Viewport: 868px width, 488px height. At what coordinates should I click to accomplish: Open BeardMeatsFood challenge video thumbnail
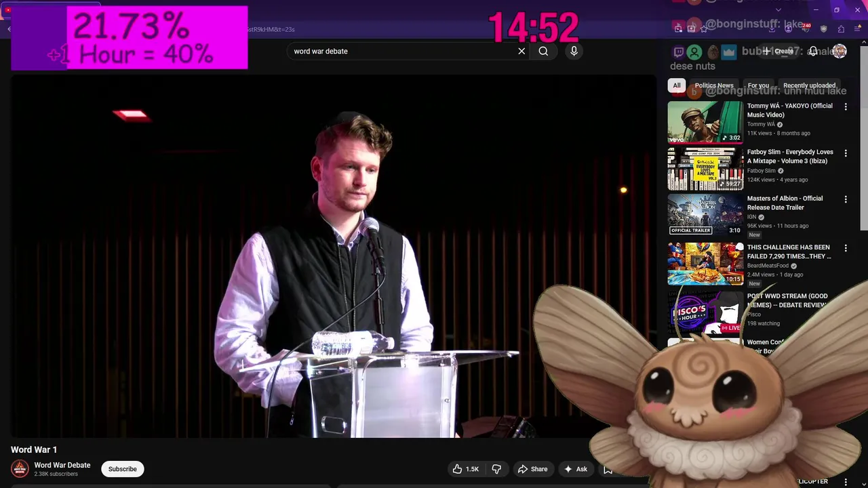coord(705,264)
